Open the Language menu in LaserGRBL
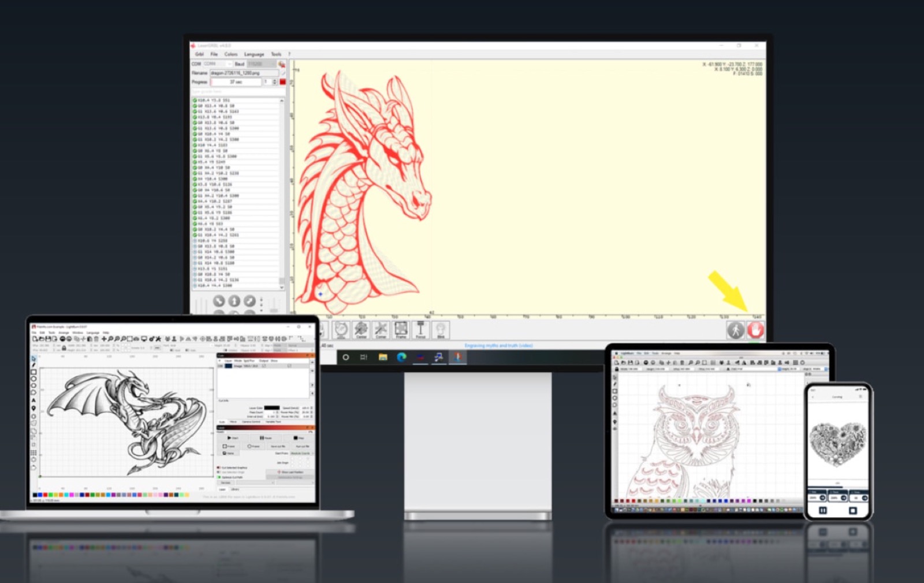The image size is (924, 583). pyautogui.click(x=254, y=54)
